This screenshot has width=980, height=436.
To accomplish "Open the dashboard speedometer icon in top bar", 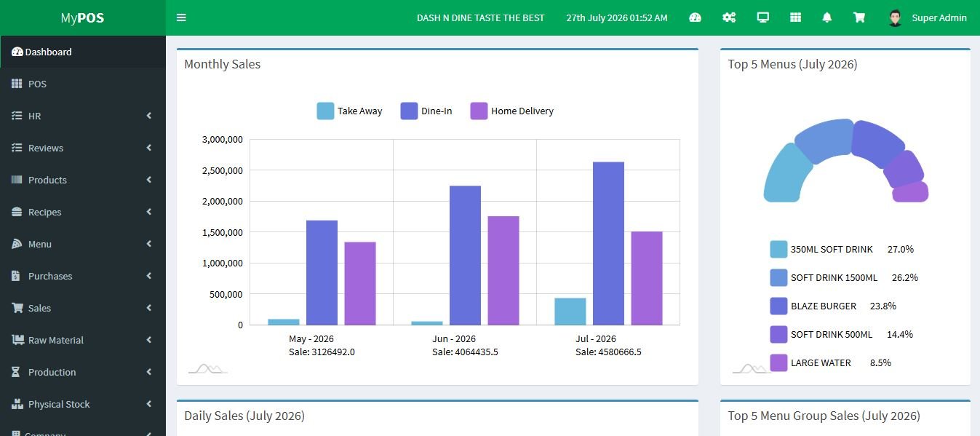I will click(x=695, y=17).
